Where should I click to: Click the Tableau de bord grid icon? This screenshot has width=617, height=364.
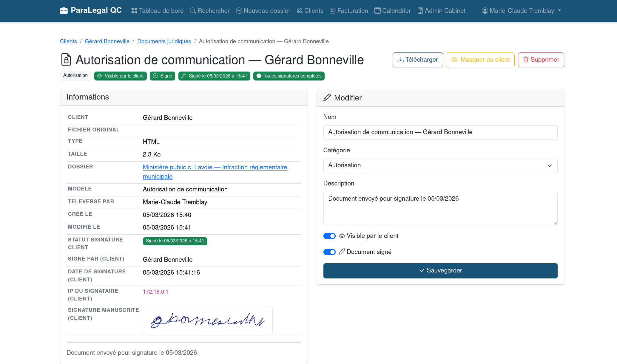point(134,11)
